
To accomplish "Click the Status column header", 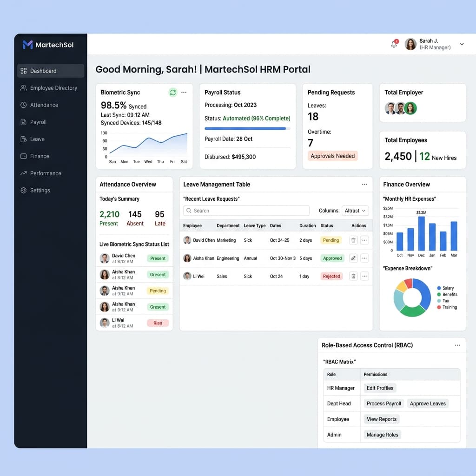I will [x=327, y=225].
